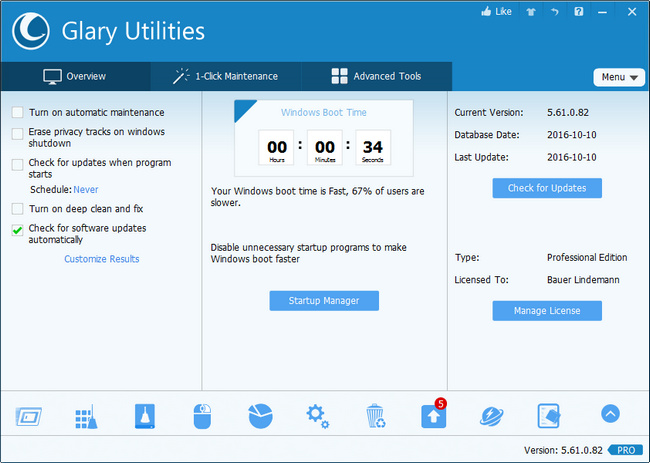Click the 34 Seconds counter box
This screenshot has height=463, width=650.
(x=373, y=148)
